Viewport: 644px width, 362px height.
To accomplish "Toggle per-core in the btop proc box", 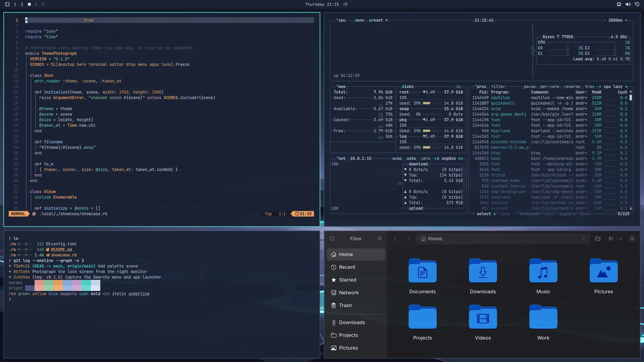I will [x=549, y=86].
